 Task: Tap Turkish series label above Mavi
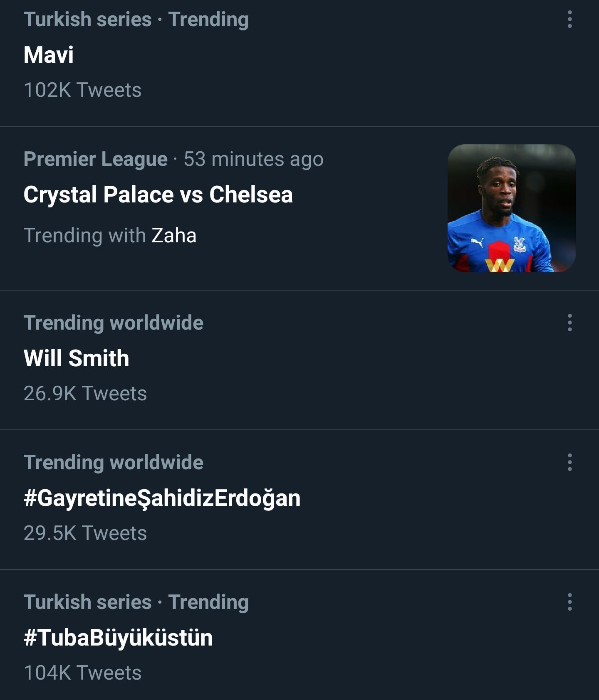click(87, 20)
